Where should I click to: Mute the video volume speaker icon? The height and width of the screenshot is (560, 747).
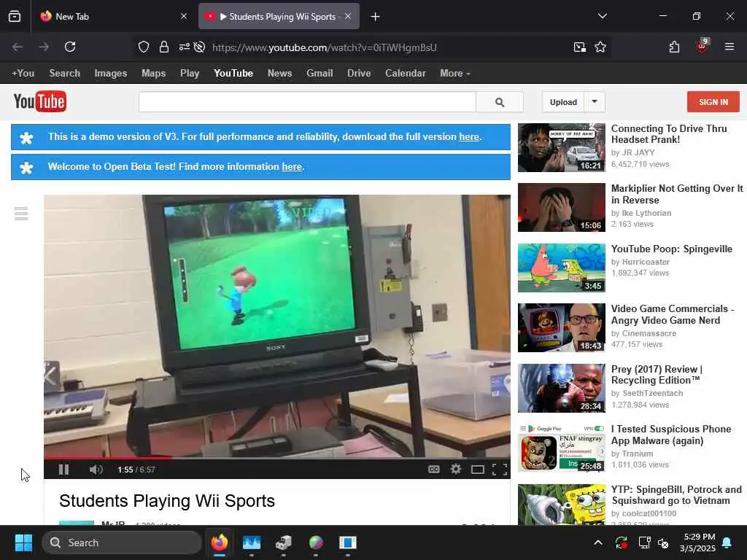tap(96, 470)
